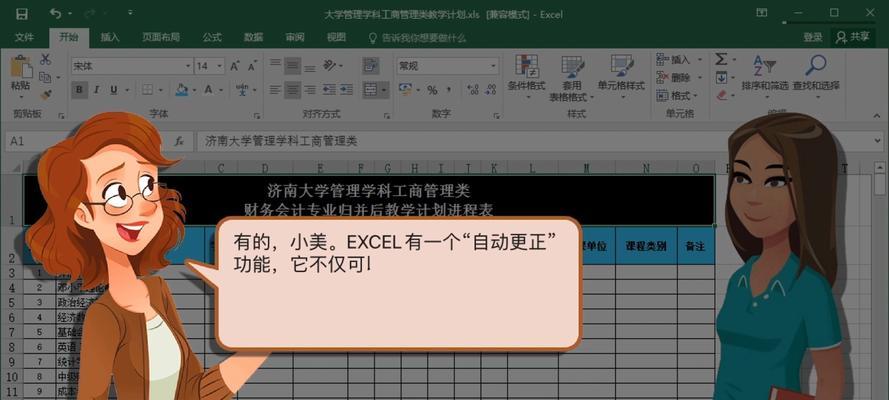The width and height of the screenshot is (889, 400).
Task: Click the decrease indent icon
Action: coord(329,90)
